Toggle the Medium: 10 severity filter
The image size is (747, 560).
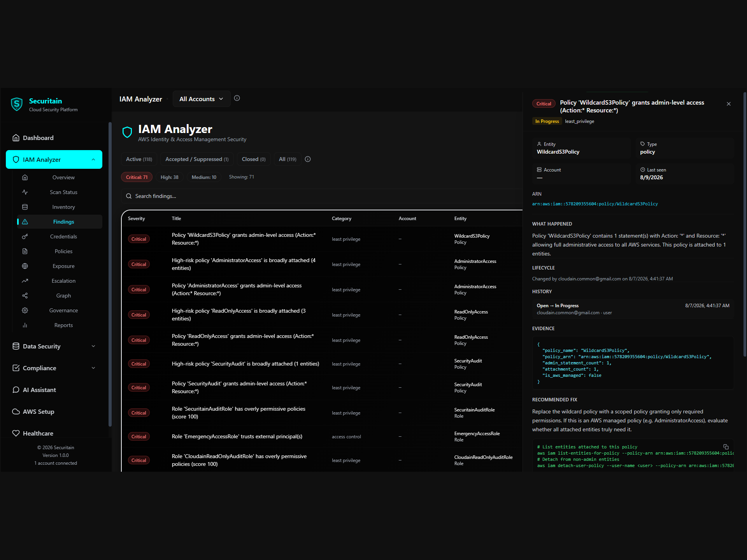204,177
